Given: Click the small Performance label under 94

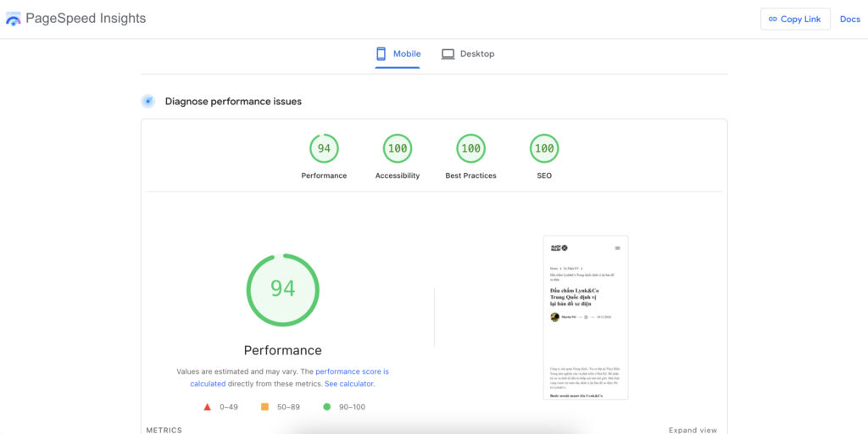Looking at the screenshot, I should (x=324, y=175).
